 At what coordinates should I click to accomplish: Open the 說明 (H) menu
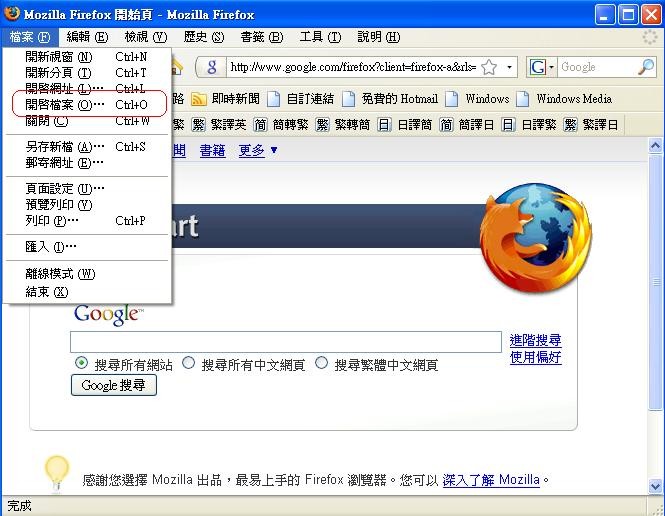pyautogui.click(x=378, y=37)
